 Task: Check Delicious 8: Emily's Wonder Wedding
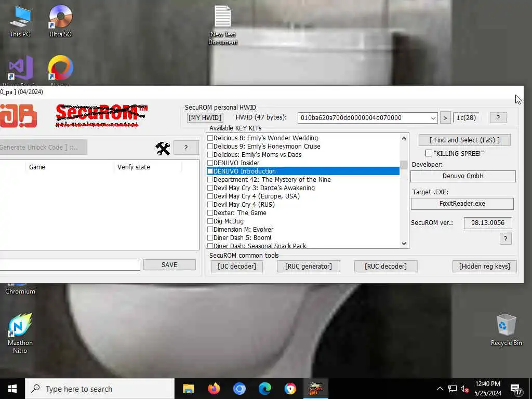pyautogui.click(x=210, y=138)
